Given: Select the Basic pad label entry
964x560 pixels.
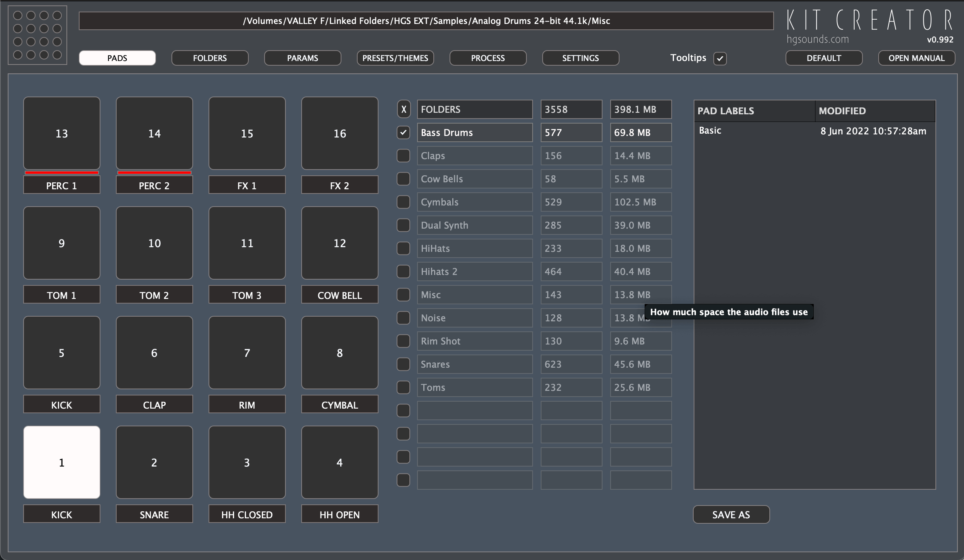Looking at the screenshot, I should click(710, 131).
